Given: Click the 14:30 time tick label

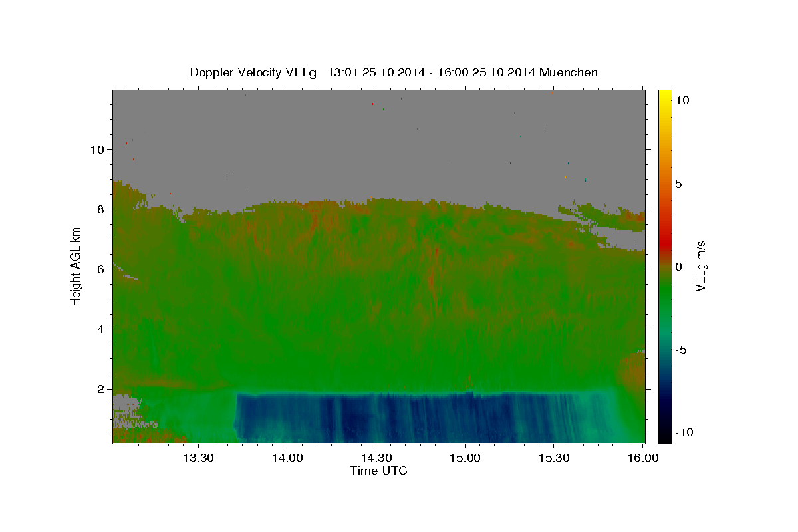Looking at the screenshot, I should pyautogui.click(x=375, y=458).
